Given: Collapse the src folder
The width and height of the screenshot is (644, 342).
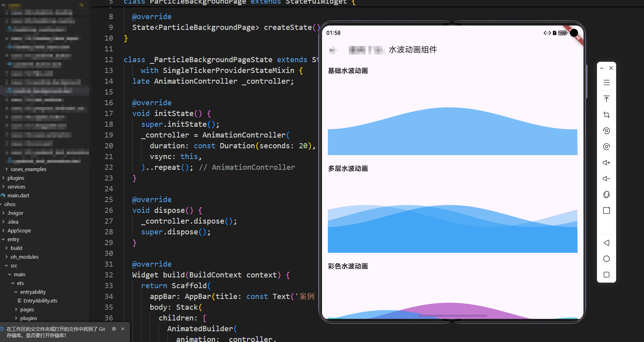Looking at the screenshot, I should (x=6, y=265).
